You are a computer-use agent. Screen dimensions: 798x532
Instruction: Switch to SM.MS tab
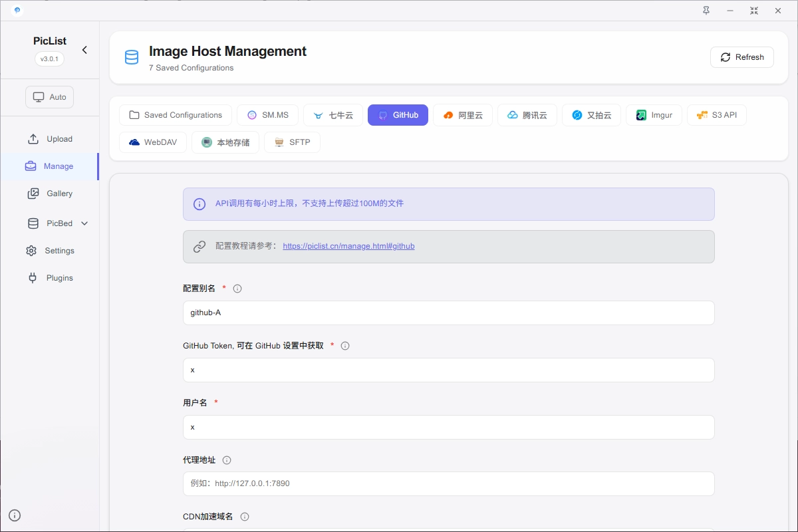point(268,115)
